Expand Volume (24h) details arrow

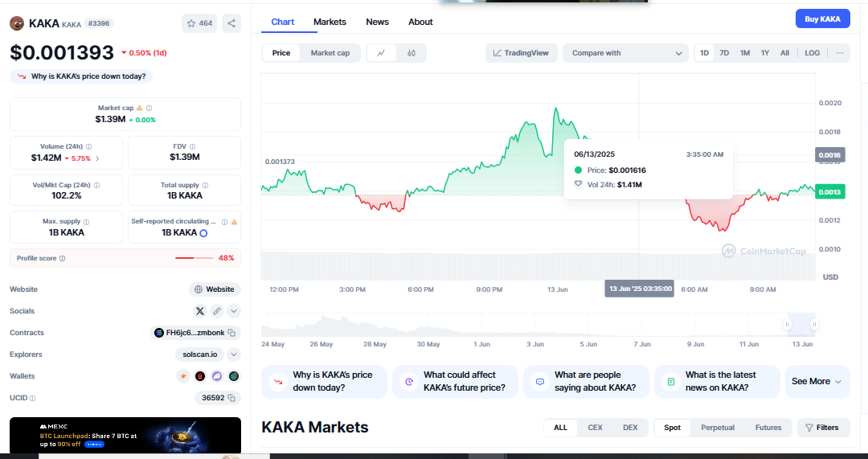(x=98, y=158)
